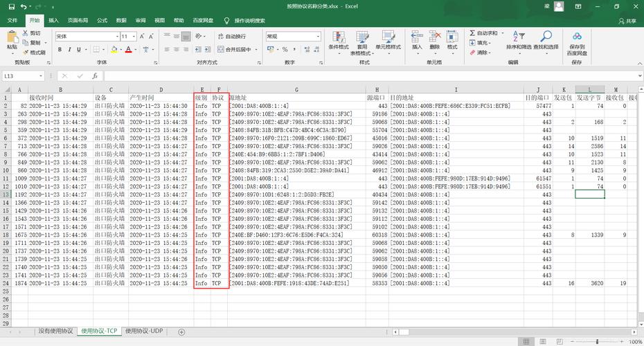This screenshot has width=644, height=346.
Task: Decrease the cell indent
Action: (198, 49)
